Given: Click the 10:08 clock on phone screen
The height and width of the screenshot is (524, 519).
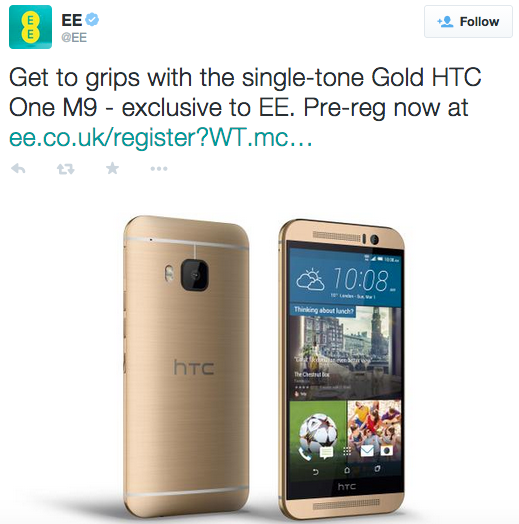Looking at the screenshot, I should point(361,280).
